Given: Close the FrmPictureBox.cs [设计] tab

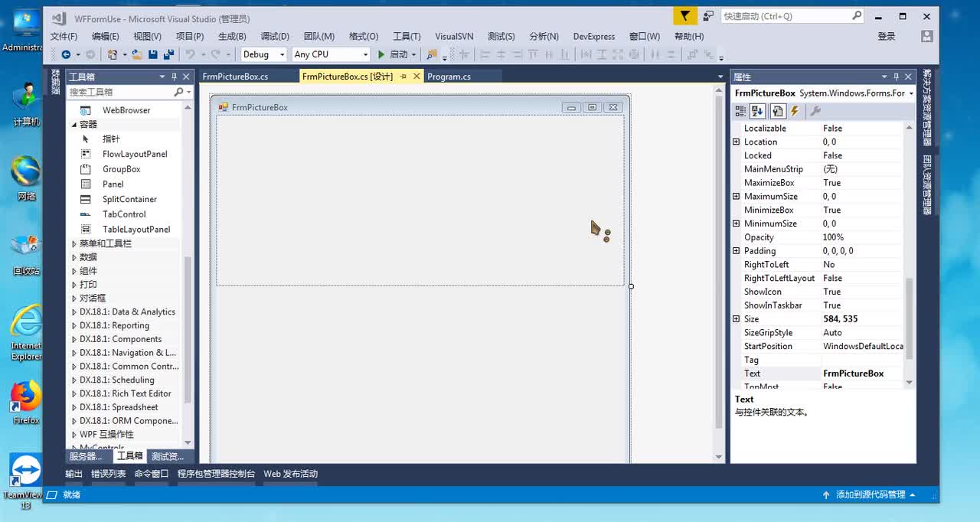Looking at the screenshot, I should 417,77.
